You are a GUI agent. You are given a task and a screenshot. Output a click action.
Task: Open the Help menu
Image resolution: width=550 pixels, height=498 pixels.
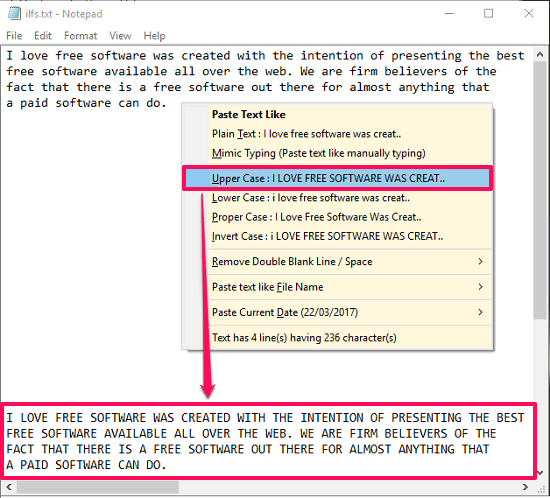point(154,36)
